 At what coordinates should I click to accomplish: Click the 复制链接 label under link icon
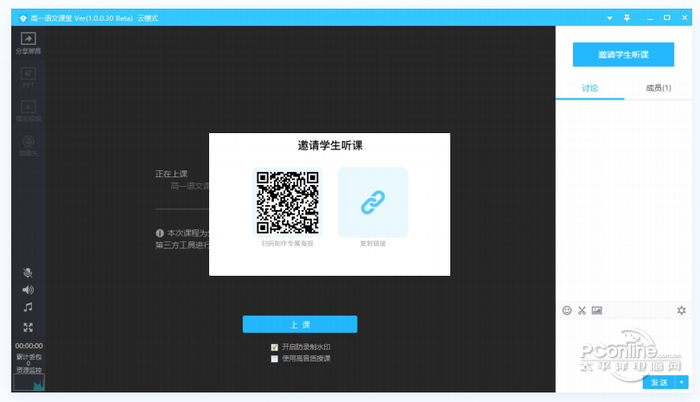[x=373, y=243]
